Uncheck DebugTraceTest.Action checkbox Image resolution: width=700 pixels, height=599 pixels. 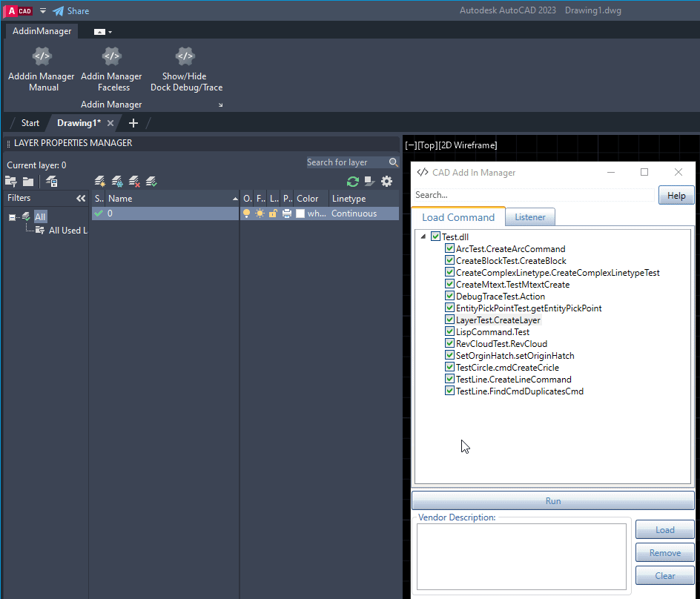(x=449, y=296)
